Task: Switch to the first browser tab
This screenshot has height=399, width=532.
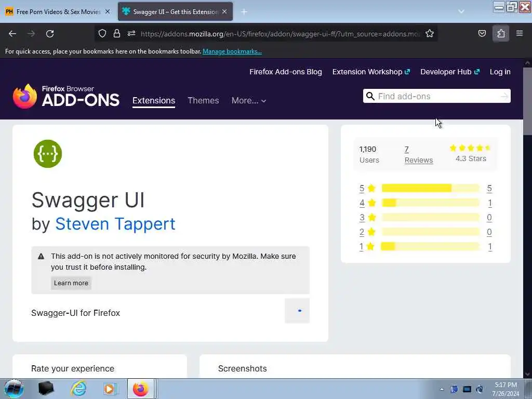Action: [58, 11]
